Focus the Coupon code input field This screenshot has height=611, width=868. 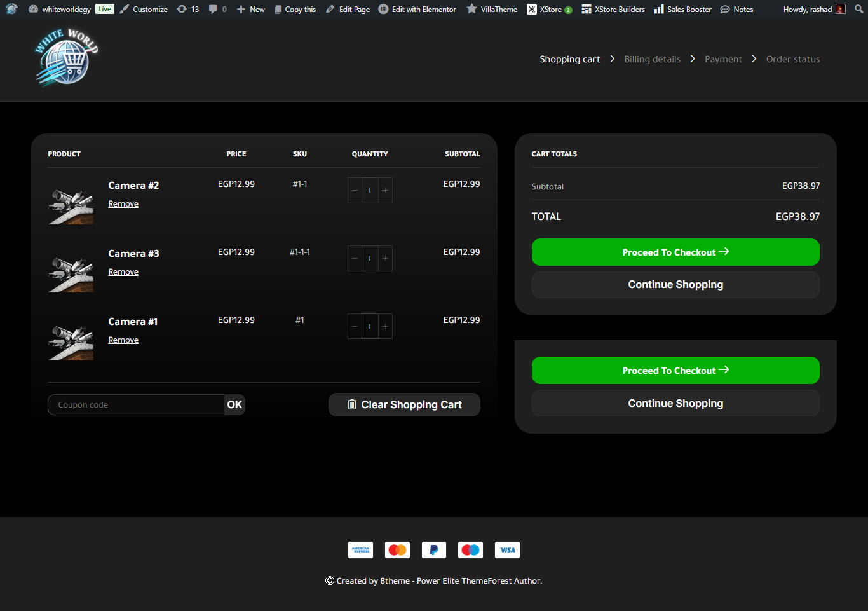[136, 405]
